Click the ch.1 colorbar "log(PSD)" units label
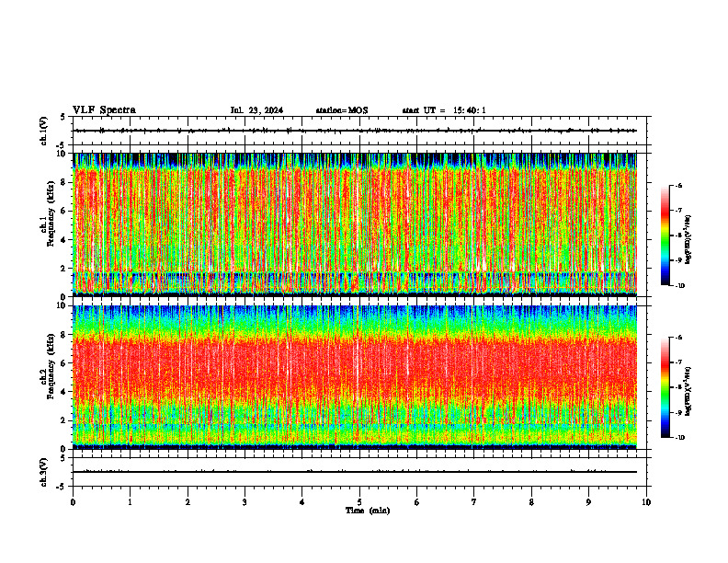Viewport: 728px width, 563px height. (x=689, y=240)
